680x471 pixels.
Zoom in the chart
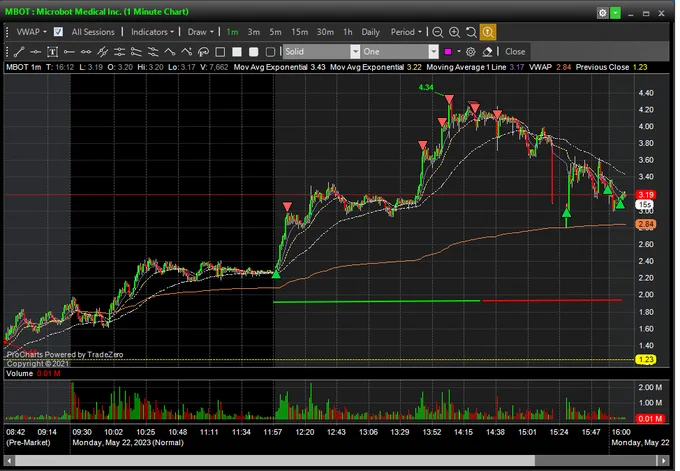pos(454,32)
